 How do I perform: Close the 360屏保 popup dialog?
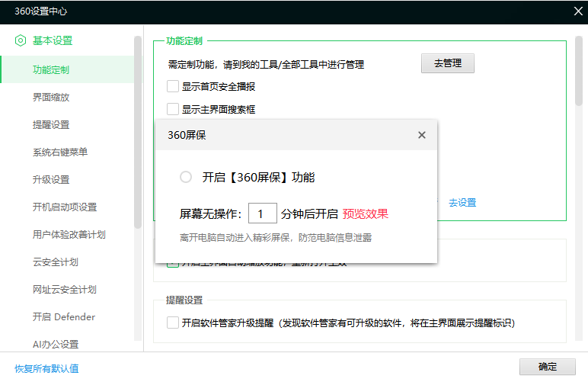(422, 135)
